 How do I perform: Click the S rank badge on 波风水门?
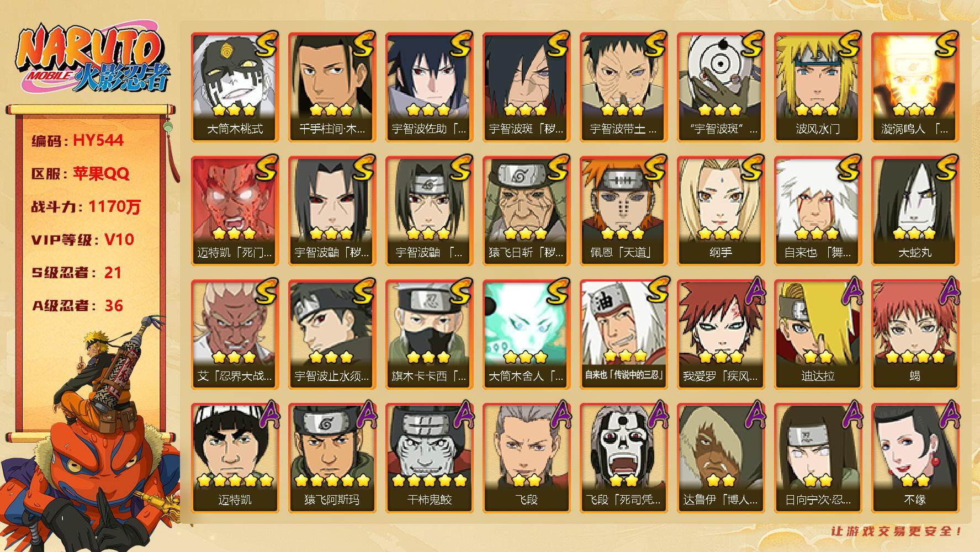click(847, 44)
